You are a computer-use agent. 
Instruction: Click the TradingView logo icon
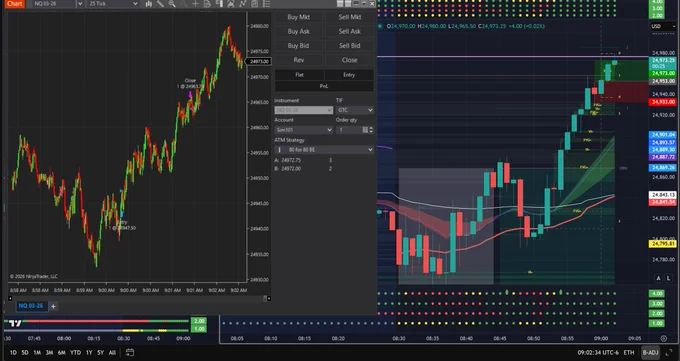coord(15,323)
